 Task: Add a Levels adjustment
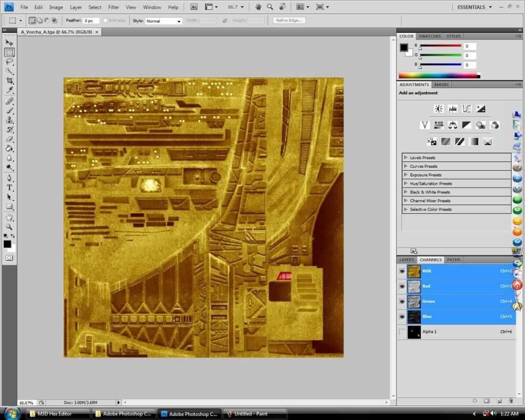click(x=453, y=109)
